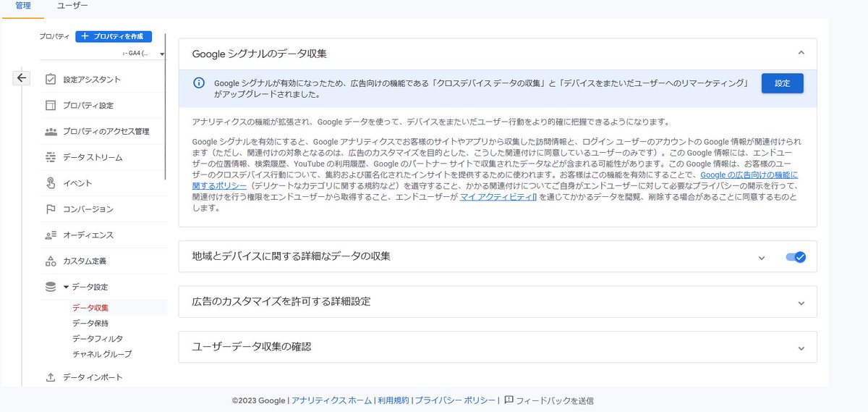Image resolution: width=868 pixels, height=412 pixels.
Task: Click the blue info icon in the Google シグナル banner
Action: point(198,83)
